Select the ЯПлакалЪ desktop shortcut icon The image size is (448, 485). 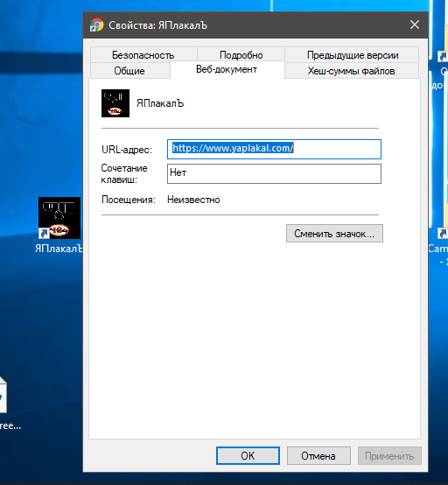click(x=59, y=218)
